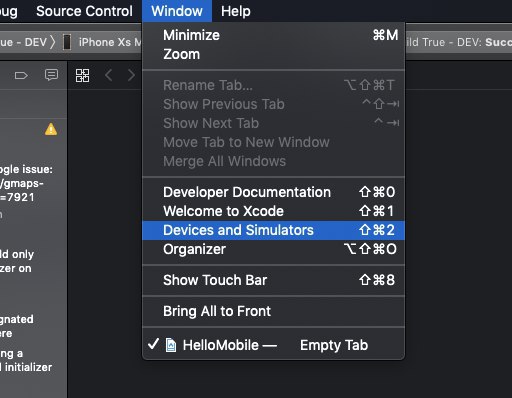Go forward with the right chevron arrow
512x398 pixels.
[x=131, y=75]
